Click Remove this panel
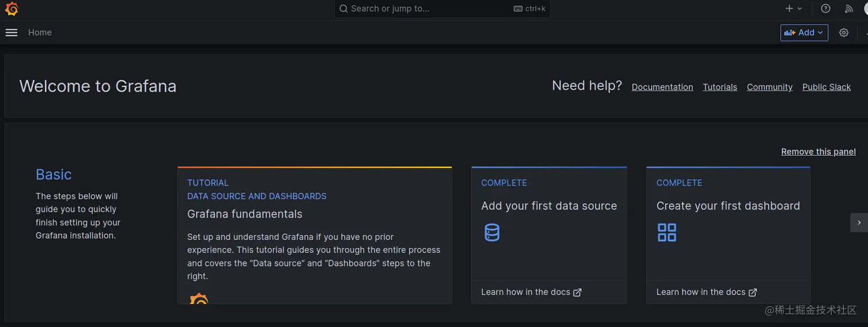Image resolution: width=868 pixels, height=327 pixels. pos(818,152)
